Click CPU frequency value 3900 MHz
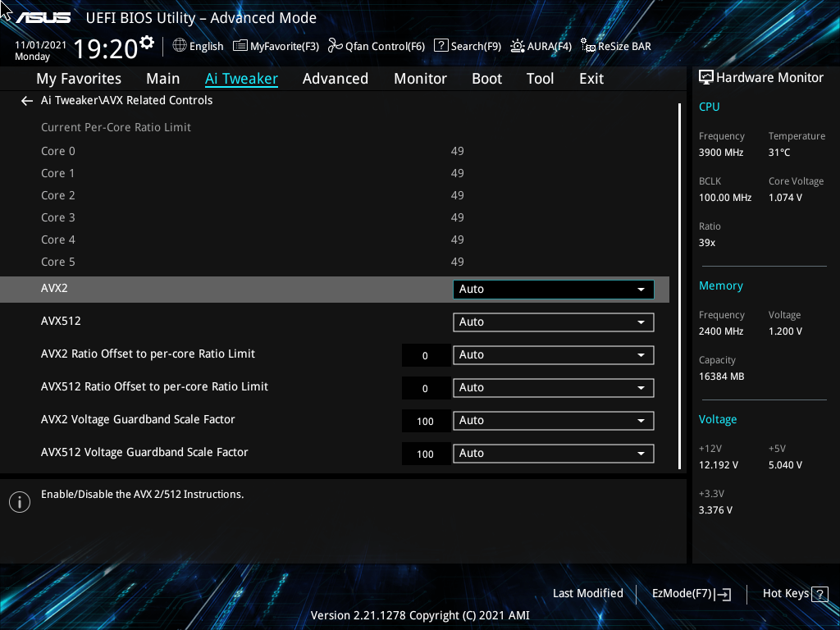The image size is (840, 630). (x=721, y=153)
